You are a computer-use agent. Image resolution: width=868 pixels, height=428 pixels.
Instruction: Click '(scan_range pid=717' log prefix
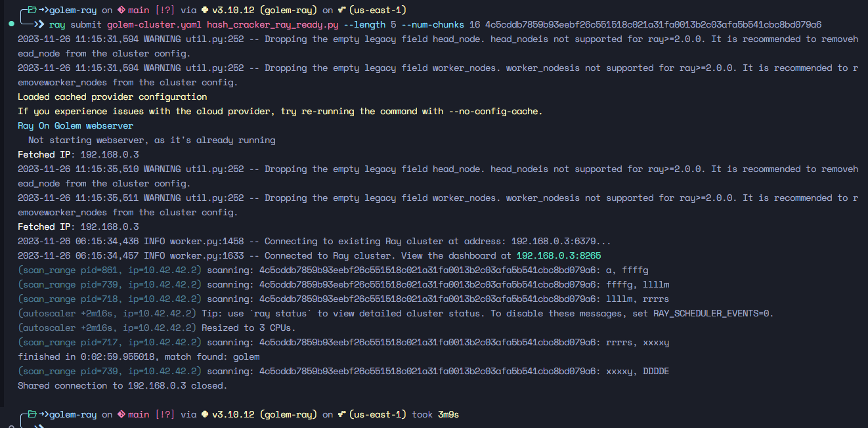click(x=68, y=343)
